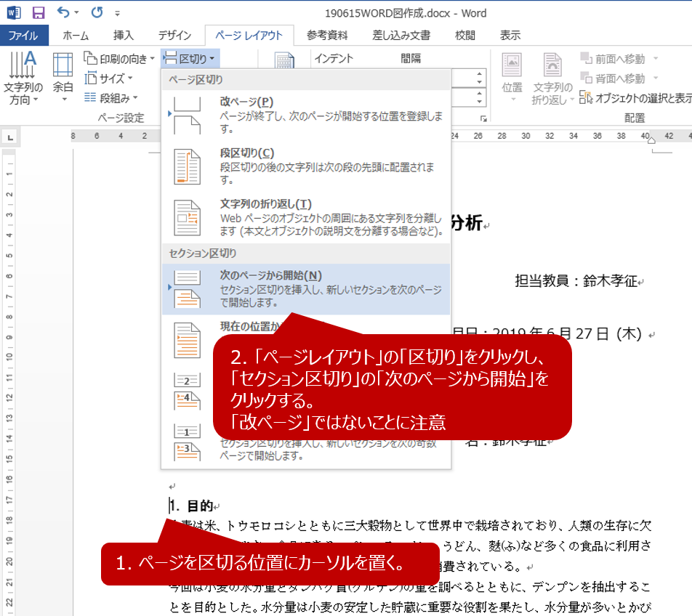The width and height of the screenshot is (692, 616).
Task: Open 文字列の方向 text direction button
Action: click(23, 78)
